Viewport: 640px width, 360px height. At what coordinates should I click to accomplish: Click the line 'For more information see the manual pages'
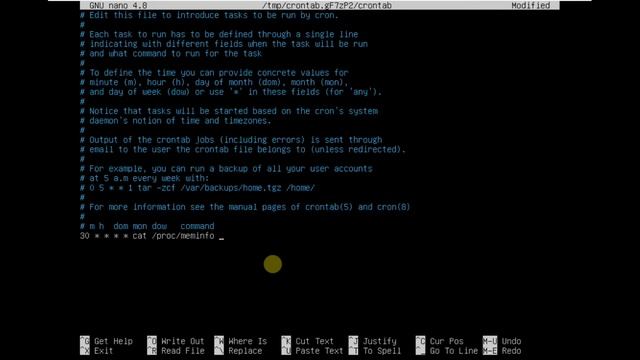(x=245, y=207)
